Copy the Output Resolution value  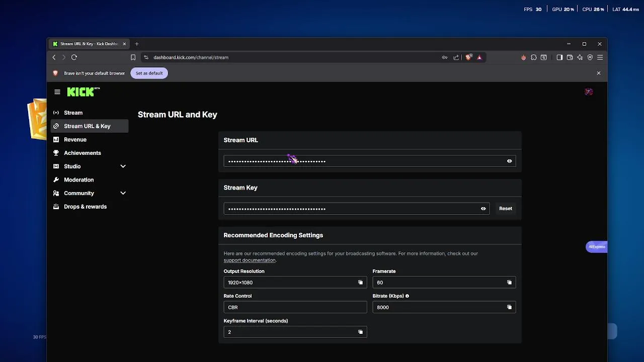(360, 283)
